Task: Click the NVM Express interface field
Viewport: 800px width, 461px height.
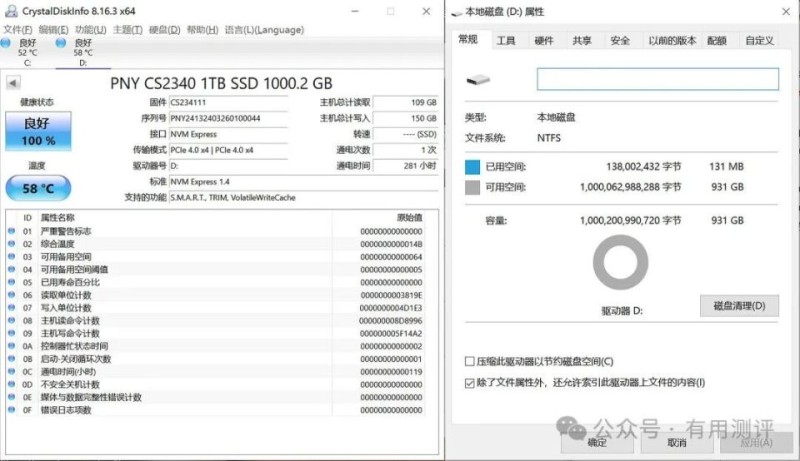Action: click(228, 134)
